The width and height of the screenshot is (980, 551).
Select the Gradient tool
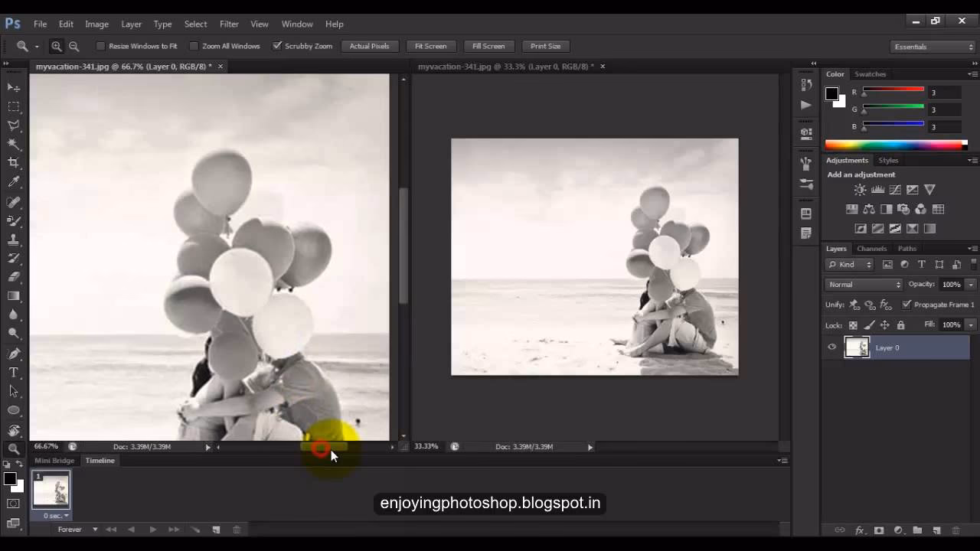(x=14, y=296)
